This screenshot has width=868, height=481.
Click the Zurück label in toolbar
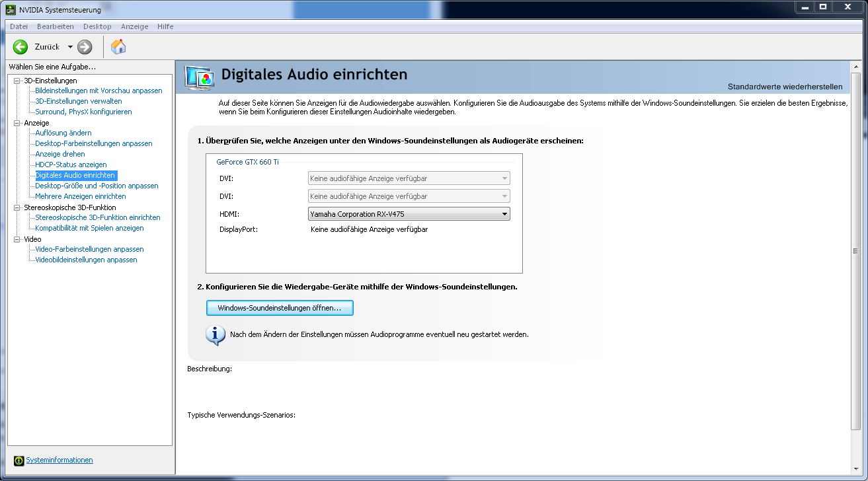(x=47, y=47)
